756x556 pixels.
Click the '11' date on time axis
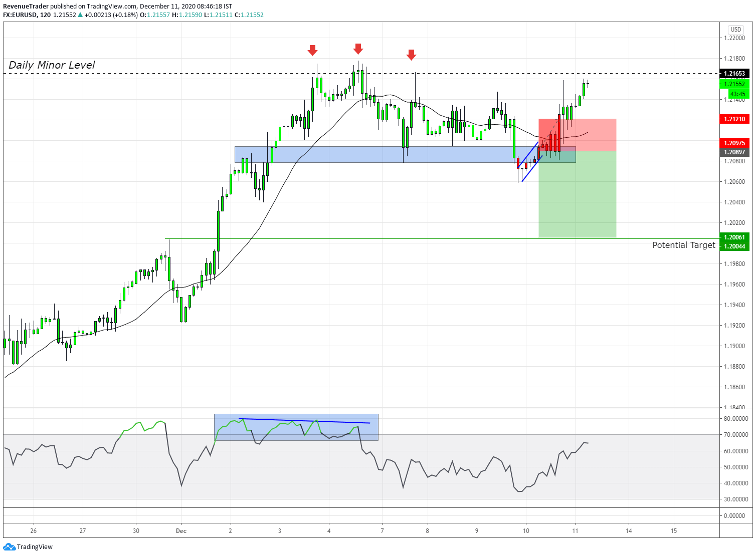click(576, 531)
